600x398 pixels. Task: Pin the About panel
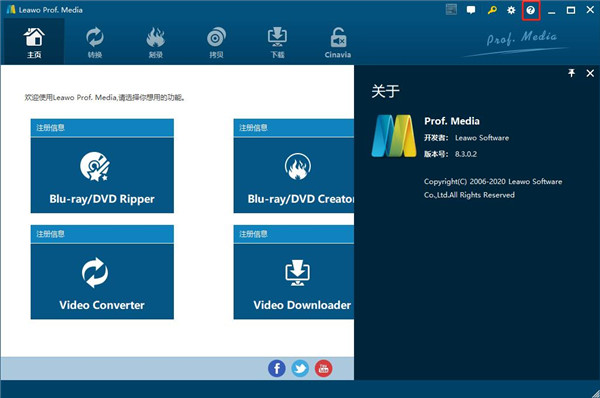(572, 73)
